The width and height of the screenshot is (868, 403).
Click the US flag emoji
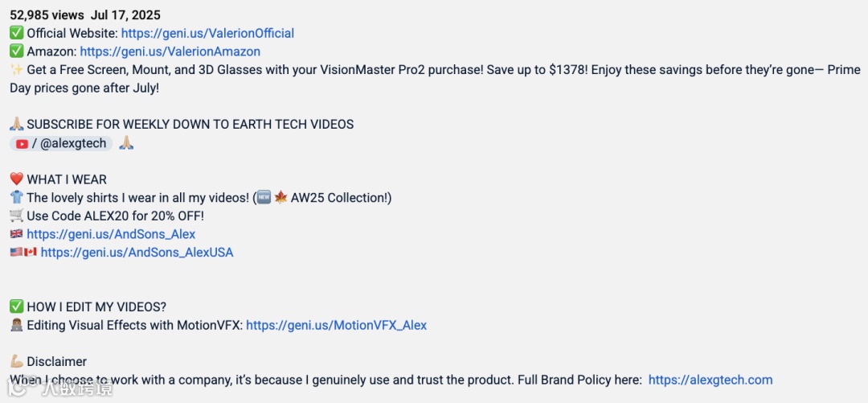(x=17, y=253)
